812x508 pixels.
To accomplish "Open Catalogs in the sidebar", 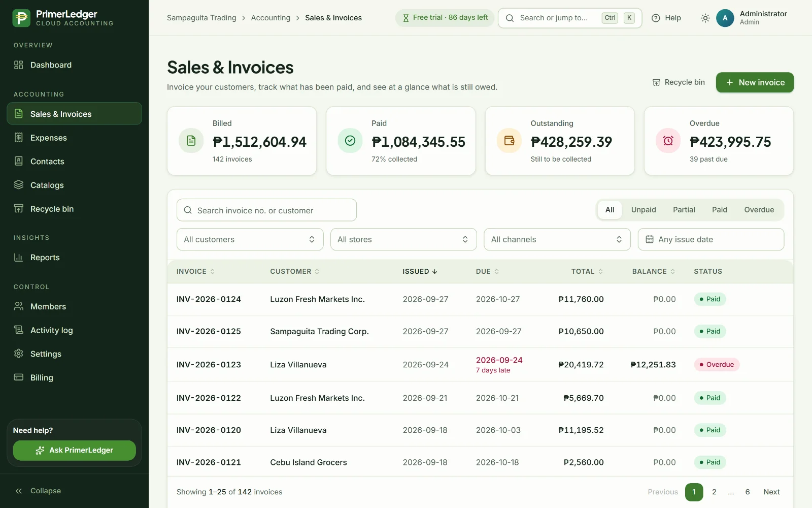I will tap(74, 185).
